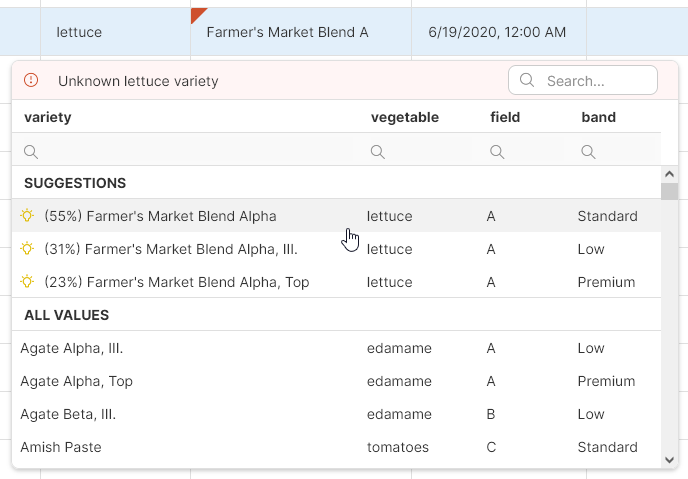Click the vegetable column filter search icon
This screenshot has height=479, width=688.
tap(378, 152)
